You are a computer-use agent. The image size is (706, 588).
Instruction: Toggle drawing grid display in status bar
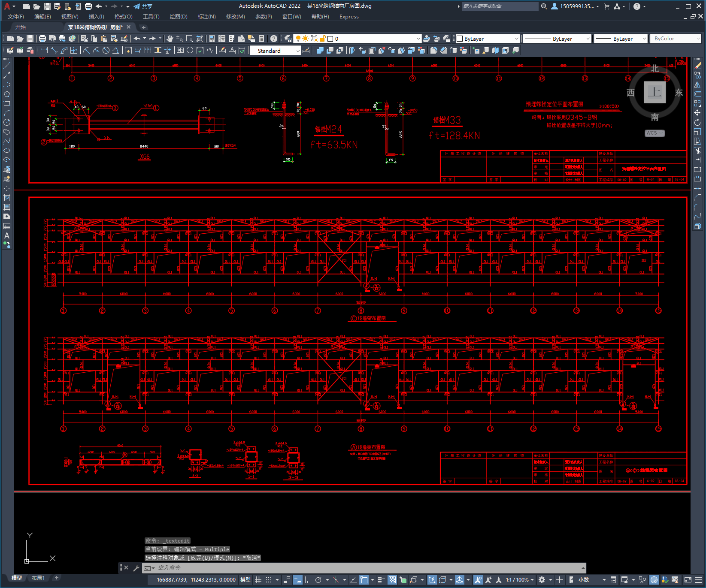[x=258, y=580]
